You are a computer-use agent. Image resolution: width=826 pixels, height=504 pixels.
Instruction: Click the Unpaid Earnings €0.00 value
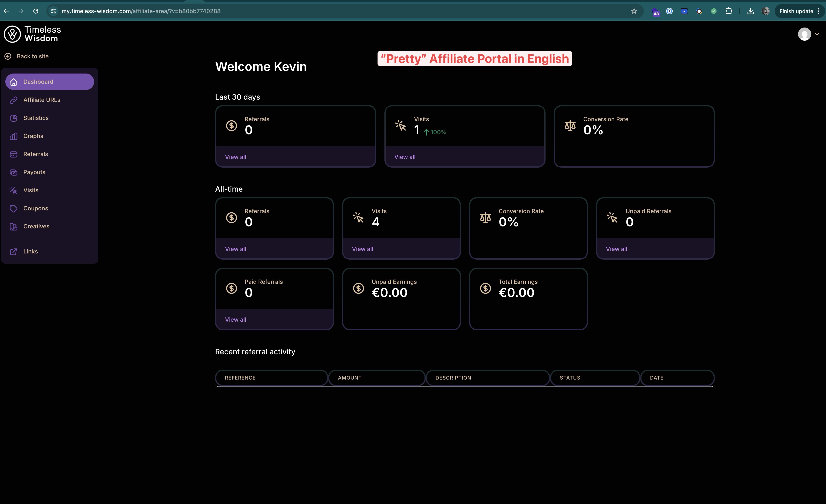pos(390,293)
